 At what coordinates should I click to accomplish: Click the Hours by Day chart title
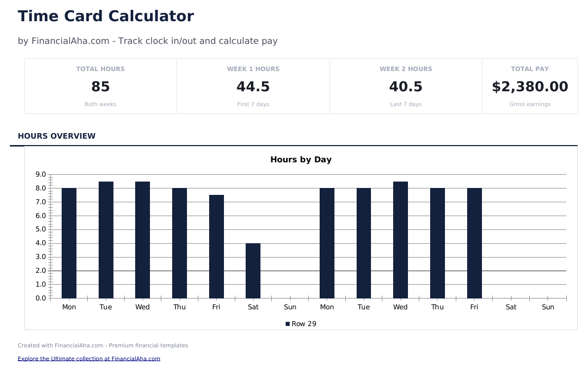[301, 160]
